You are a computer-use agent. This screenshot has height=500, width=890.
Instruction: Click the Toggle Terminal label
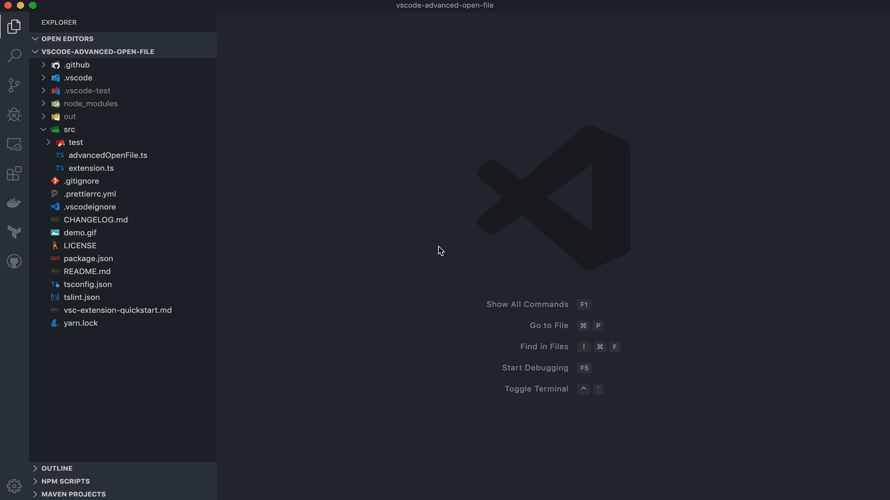coord(536,389)
